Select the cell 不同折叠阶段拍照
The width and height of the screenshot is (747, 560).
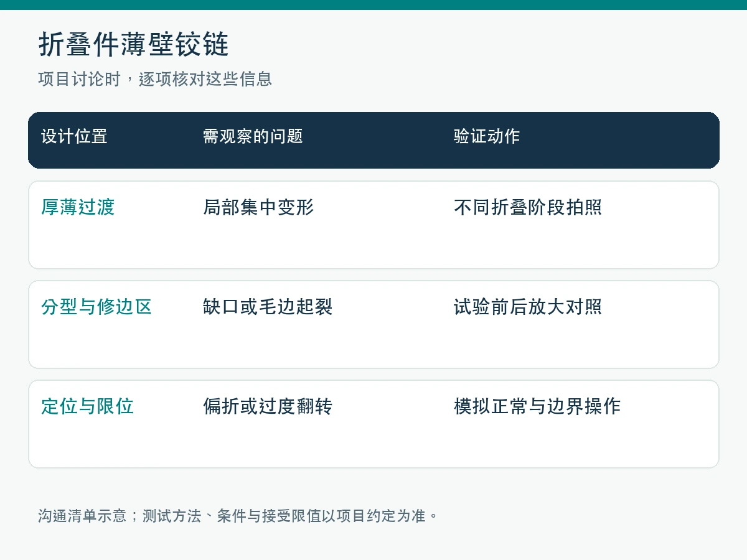point(528,207)
